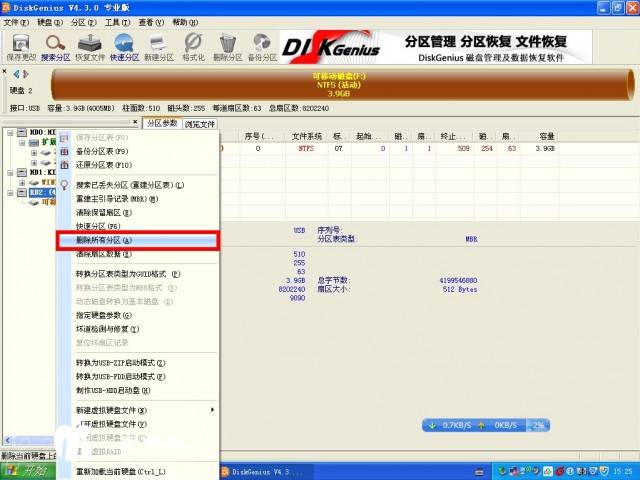Image resolution: width=640 pixels, height=480 pixels.
Task: Launch 快速分区 (Quick Partition) from the toolbar
Action: (x=125, y=47)
